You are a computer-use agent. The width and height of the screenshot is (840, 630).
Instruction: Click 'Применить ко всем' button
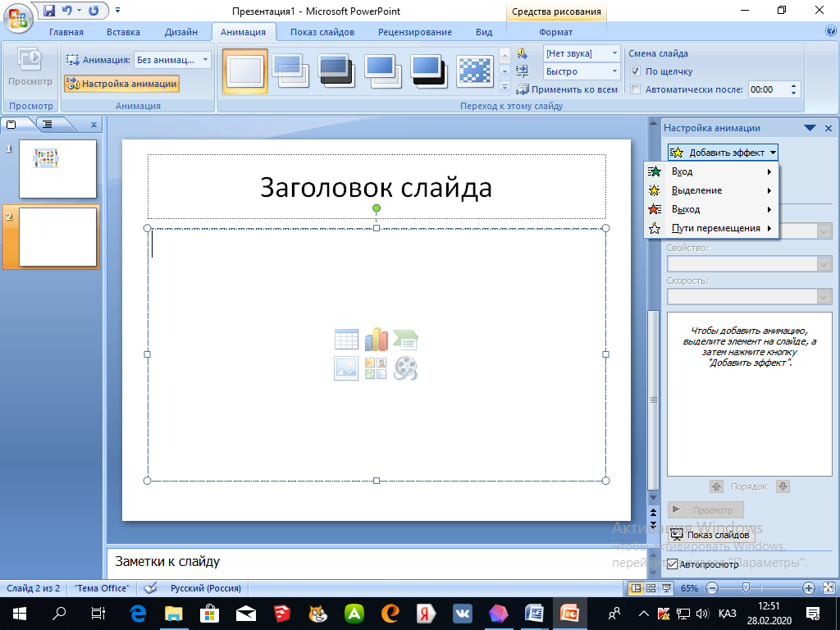coord(568,89)
